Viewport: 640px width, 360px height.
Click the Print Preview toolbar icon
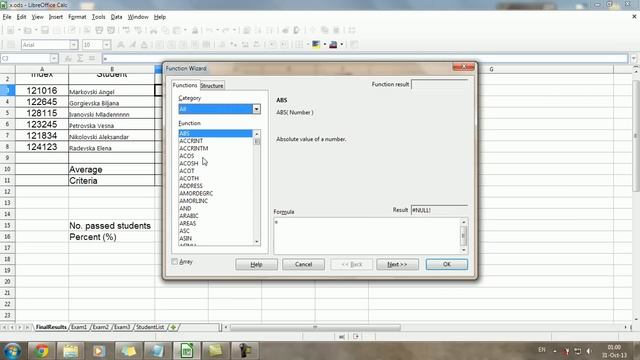pos(111,30)
